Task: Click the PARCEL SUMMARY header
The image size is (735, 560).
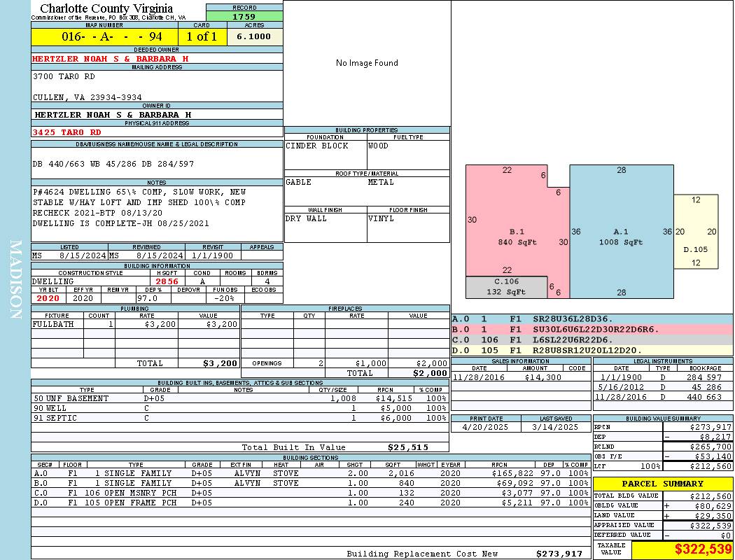Action: (662, 484)
